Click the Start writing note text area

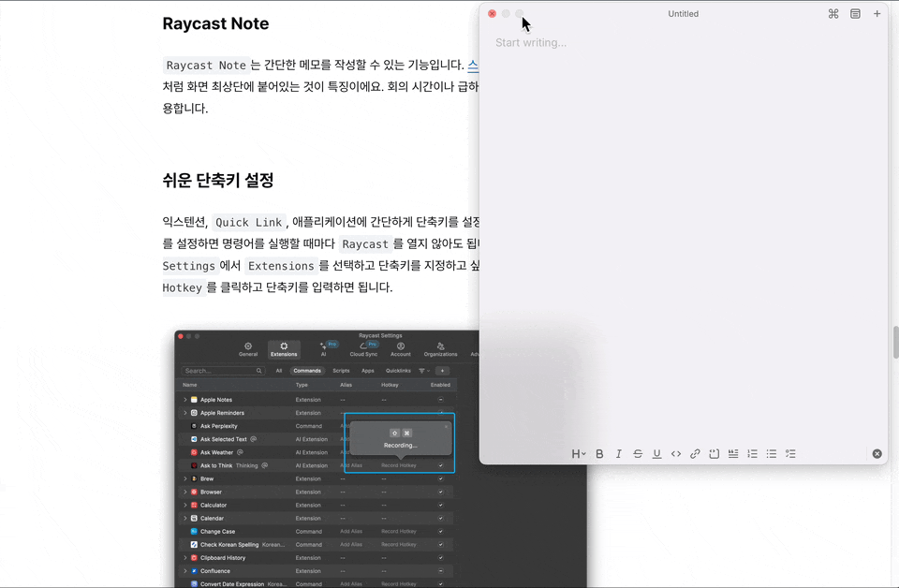(x=531, y=42)
